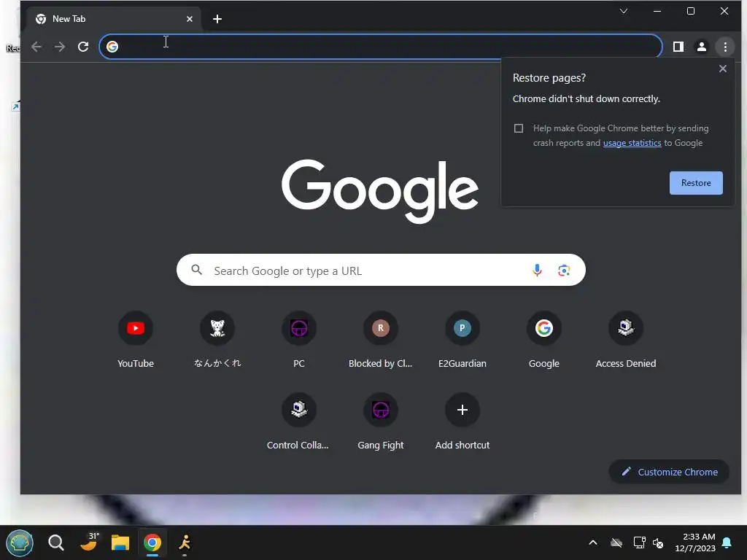The image size is (747, 560).
Task: Open the PC shortcut
Action: tap(298, 339)
